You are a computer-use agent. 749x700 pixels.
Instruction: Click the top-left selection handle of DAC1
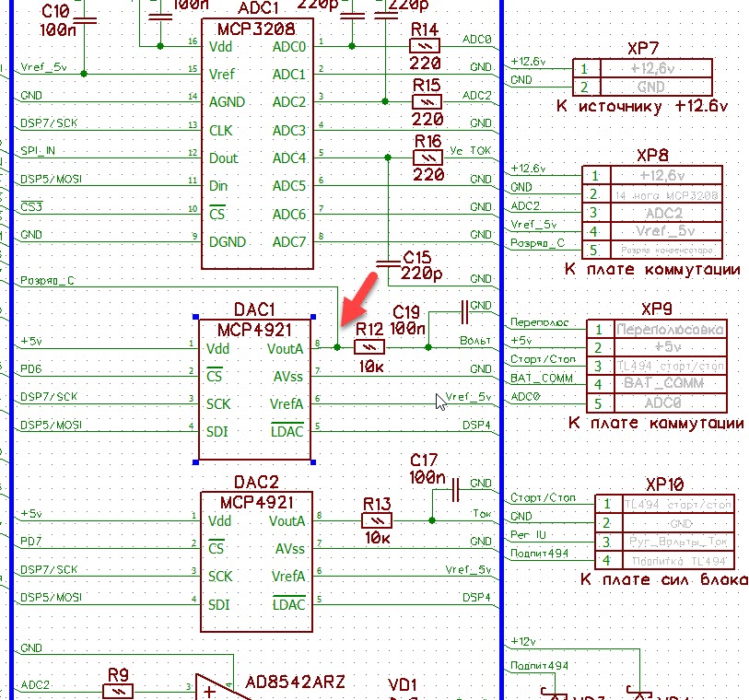[196, 316]
